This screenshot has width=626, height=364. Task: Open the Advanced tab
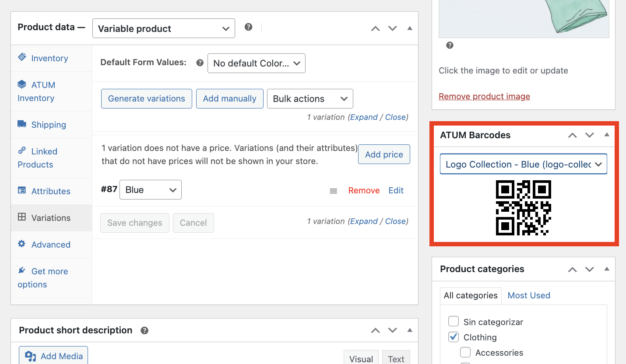coord(52,245)
